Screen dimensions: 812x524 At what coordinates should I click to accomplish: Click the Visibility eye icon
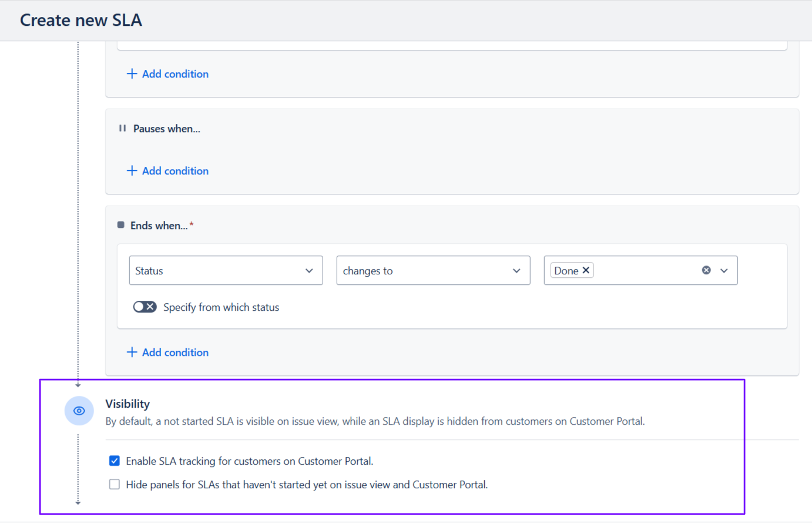pyautogui.click(x=79, y=411)
